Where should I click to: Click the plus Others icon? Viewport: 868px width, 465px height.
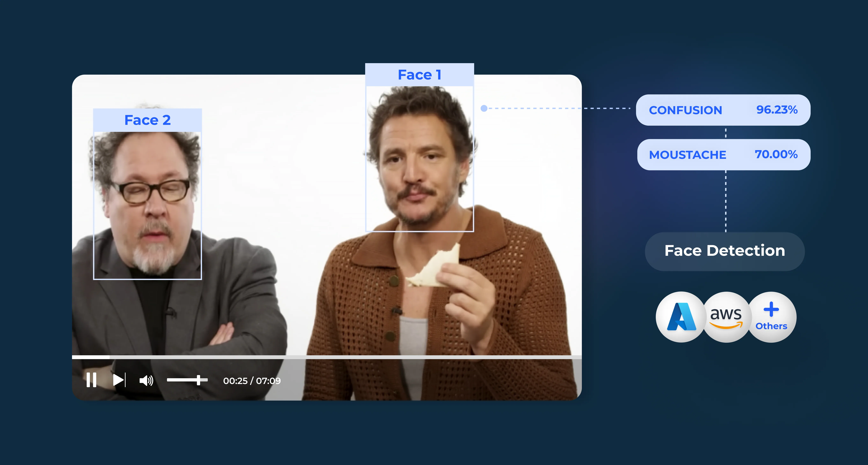tap(771, 317)
